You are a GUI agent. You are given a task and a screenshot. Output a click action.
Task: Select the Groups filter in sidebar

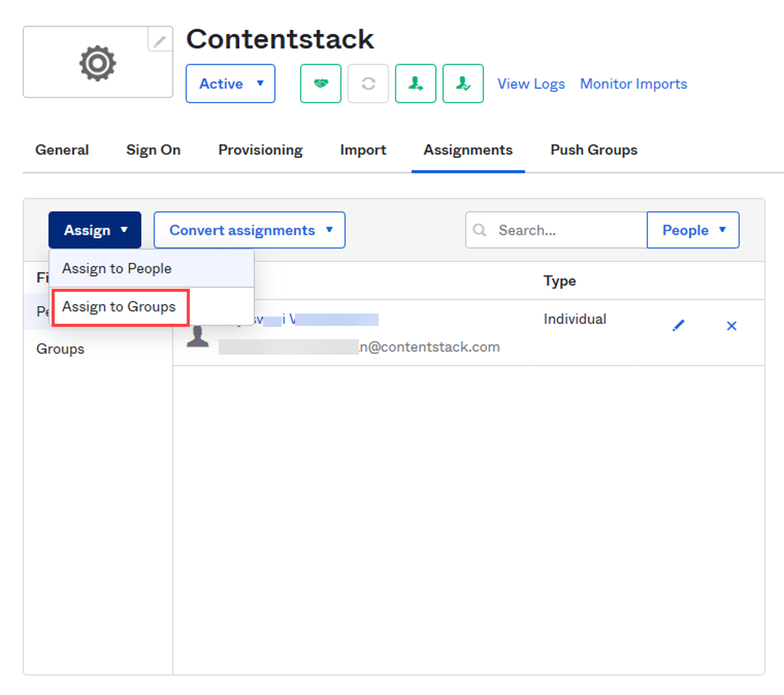pos(60,349)
